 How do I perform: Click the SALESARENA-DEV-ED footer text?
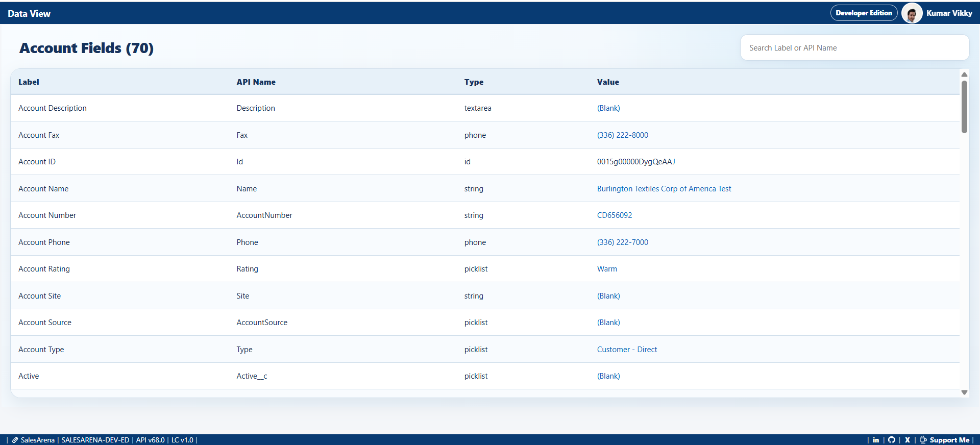tap(95, 440)
